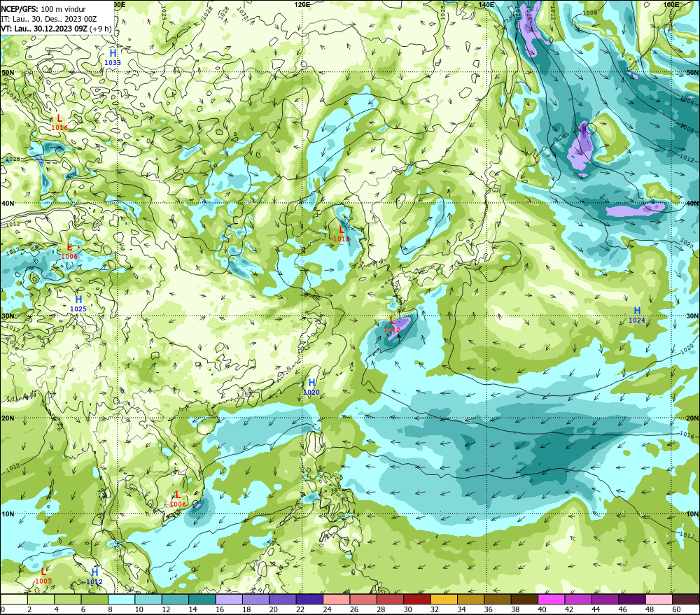Click the 30N label on left edge
Viewport: 700px width, 615px height.
point(8,316)
